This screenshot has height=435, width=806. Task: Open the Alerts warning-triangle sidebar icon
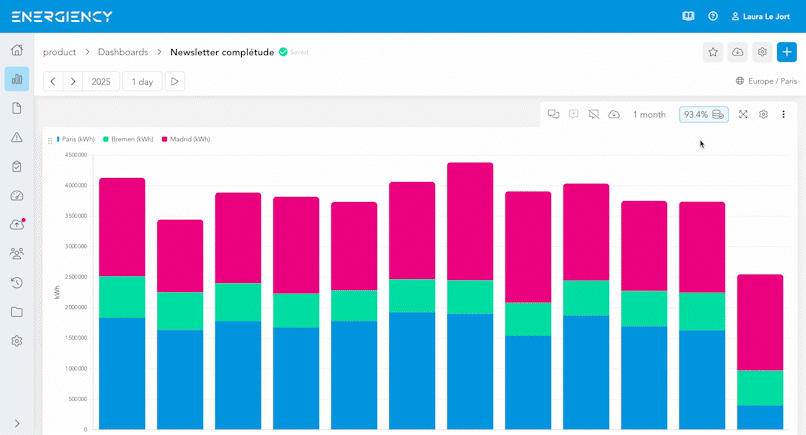pos(17,137)
